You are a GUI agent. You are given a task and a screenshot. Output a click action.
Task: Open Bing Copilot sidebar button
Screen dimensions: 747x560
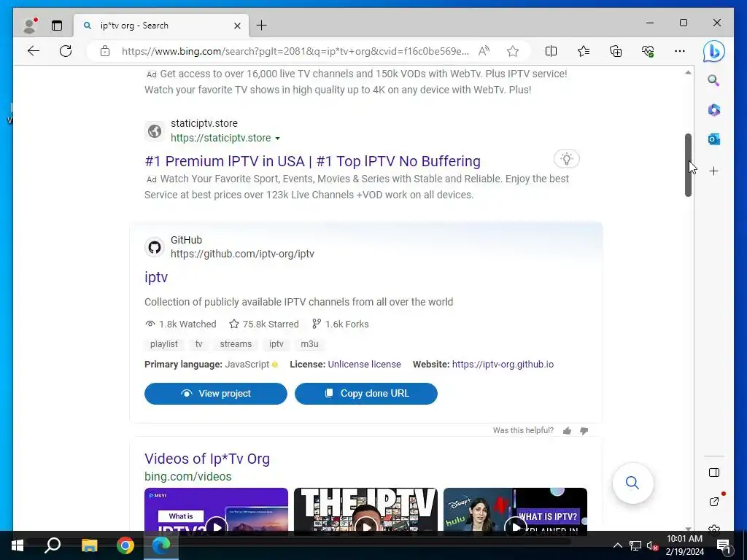click(x=713, y=51)
